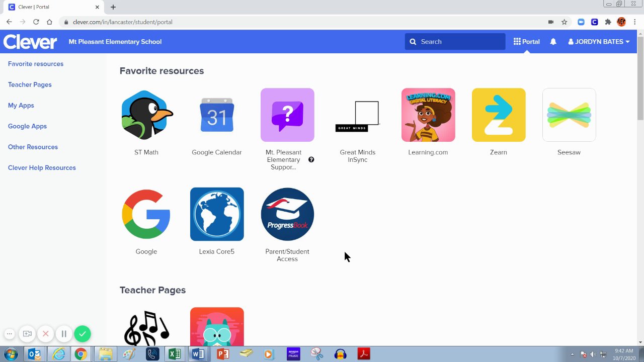Image resolution: width=644 pixels, height=362 pixels.
Task: Click the green checkmark recording button
Action: tap(83, 334)
